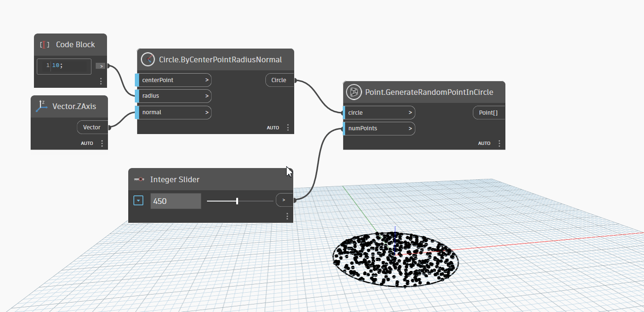This screenshot has height=312, width=644.
Task: Click the Code Block brackets icon
Action: pos(45,45)
